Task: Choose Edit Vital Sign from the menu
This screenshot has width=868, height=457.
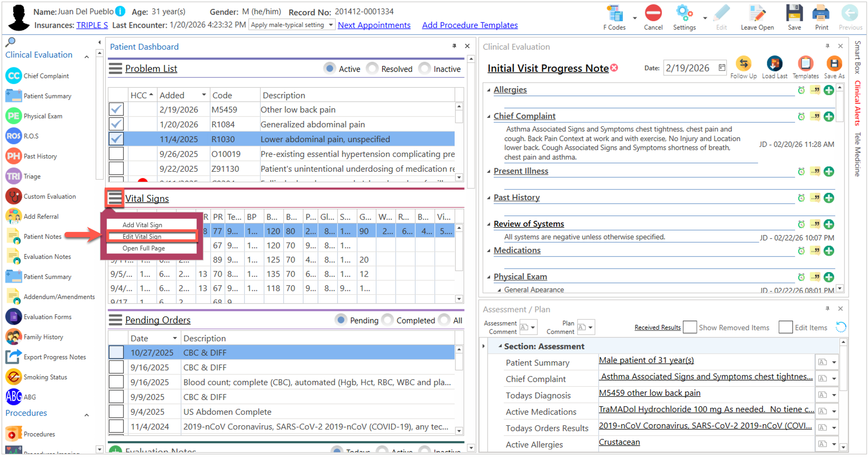Action: coord(142,236)
